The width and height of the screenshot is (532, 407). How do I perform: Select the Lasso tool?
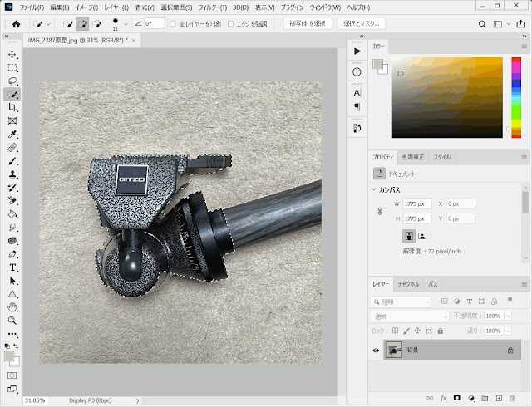tap(12, 81)
